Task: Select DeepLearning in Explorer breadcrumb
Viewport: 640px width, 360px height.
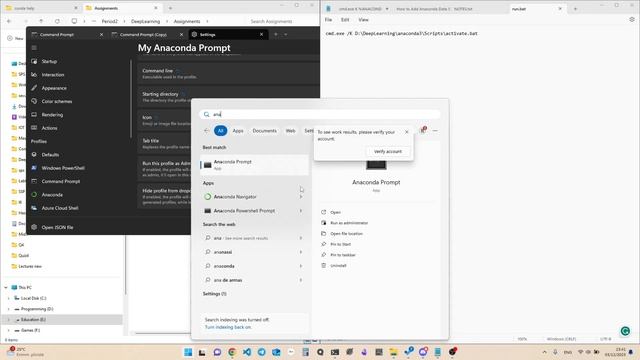Action: (x=145, y=21)
